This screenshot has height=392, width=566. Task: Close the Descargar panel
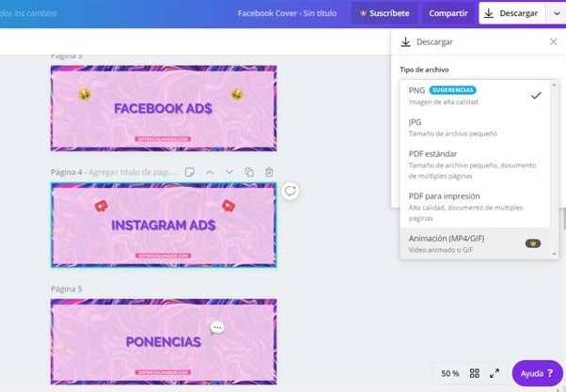tap(554, 42)
